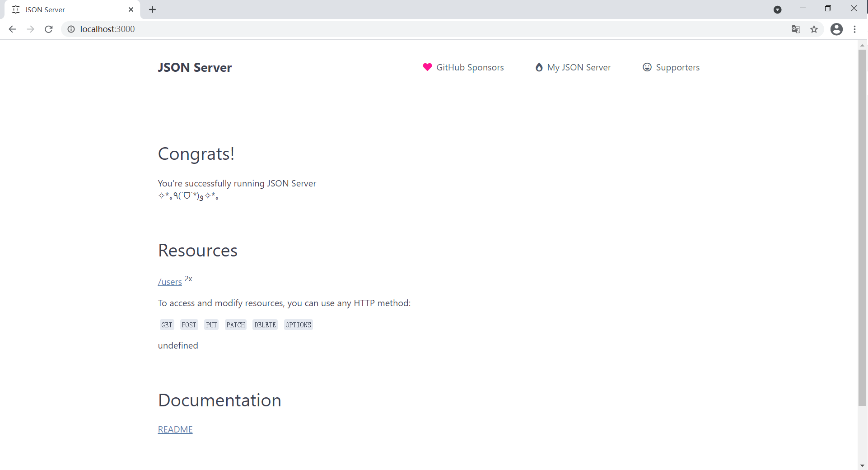Open a new browser tab
The image size is (868, 470).
tap(152, 9)
